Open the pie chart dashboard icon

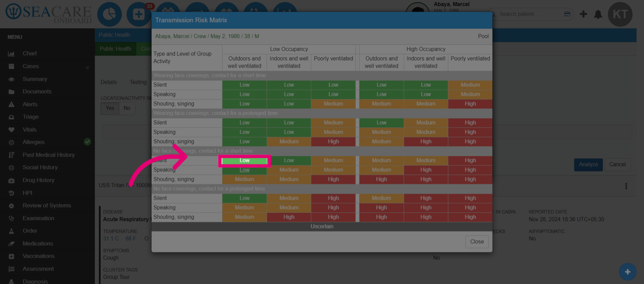(109, 14)
